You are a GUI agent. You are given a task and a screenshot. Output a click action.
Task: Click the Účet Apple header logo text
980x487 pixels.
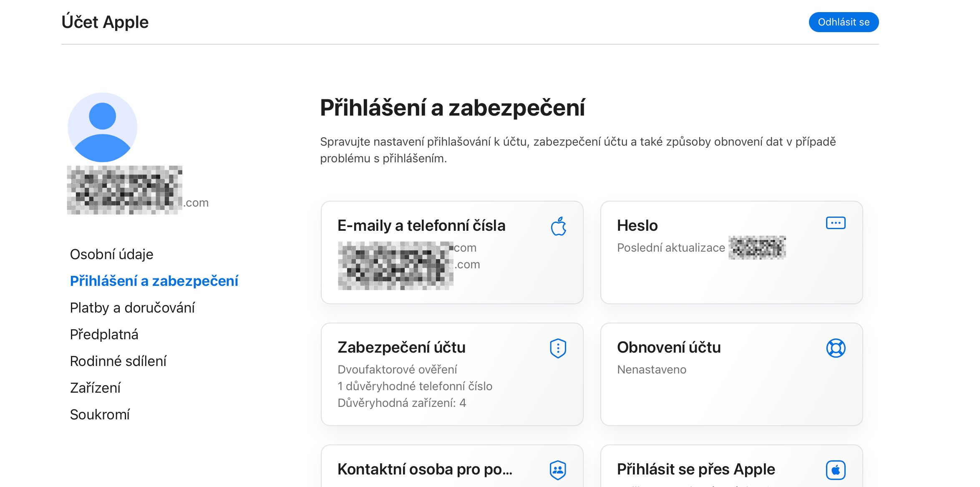[x=105, y=22]
